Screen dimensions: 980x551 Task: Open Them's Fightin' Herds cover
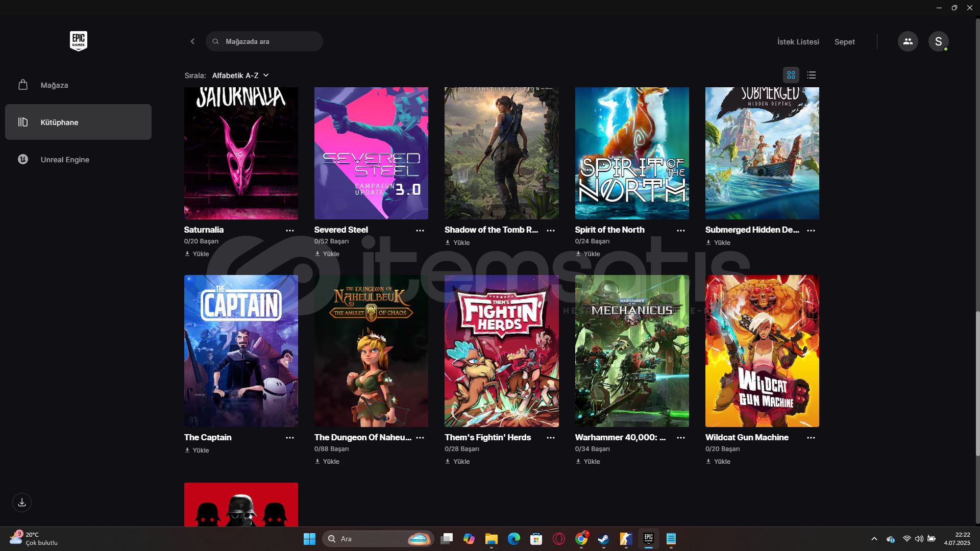(x=502, y=351)
